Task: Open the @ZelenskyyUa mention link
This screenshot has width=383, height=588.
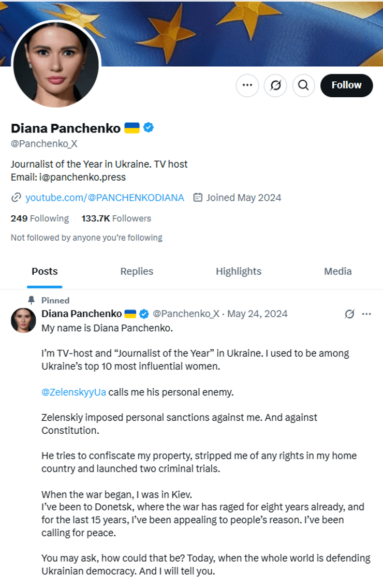Action: tap(73, 392)
